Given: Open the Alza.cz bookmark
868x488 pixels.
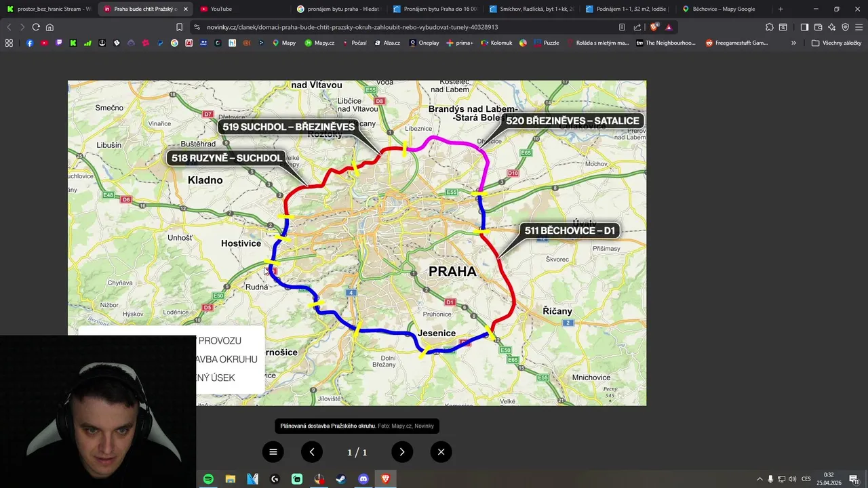Looking at the screenshot, I should (x=387, y=43).
